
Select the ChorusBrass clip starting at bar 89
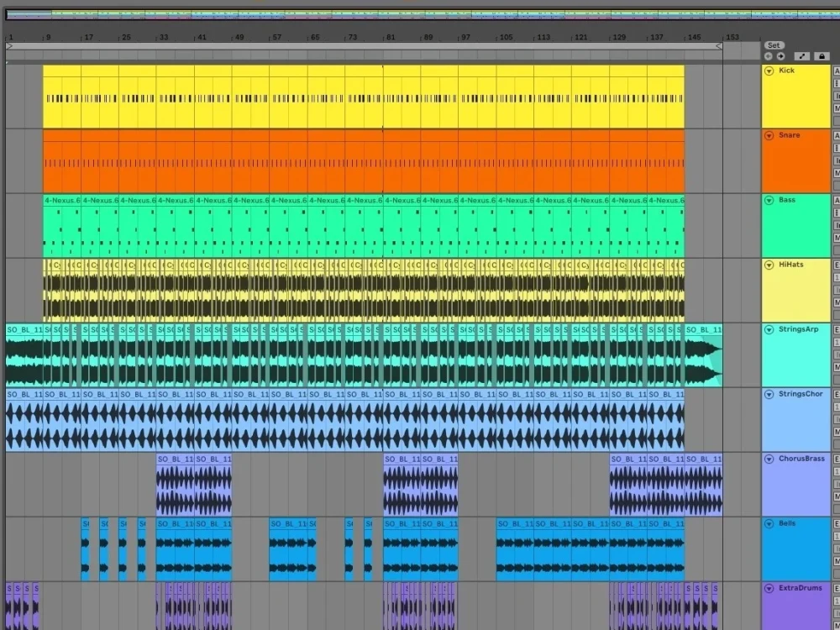point(439,485)
